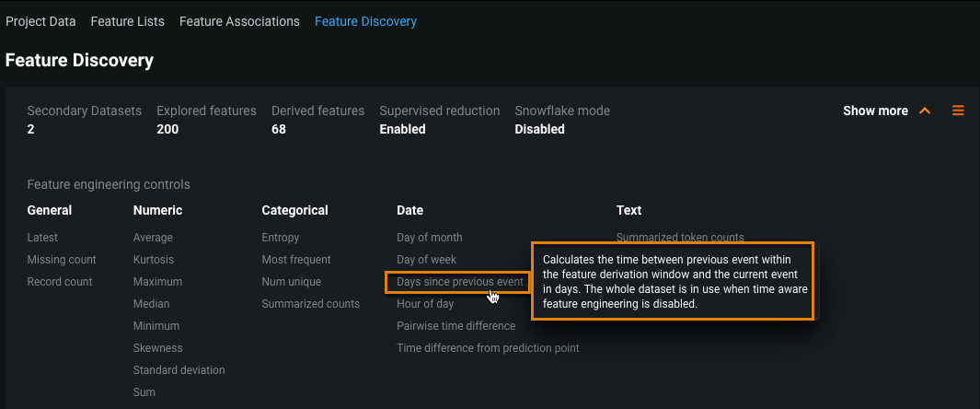The image size is (980, 409).
Task: Click the Missing count control
Action: click(62, 260)
